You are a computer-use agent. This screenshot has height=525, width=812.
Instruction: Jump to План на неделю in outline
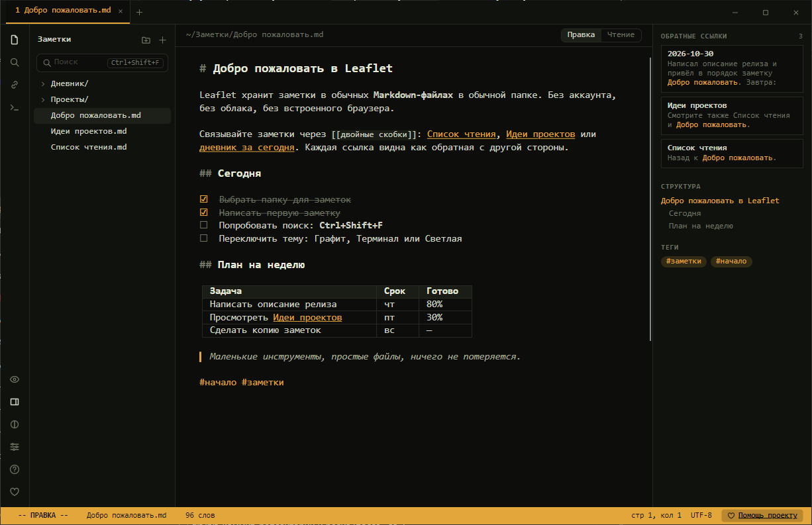[x=701, y=226]
